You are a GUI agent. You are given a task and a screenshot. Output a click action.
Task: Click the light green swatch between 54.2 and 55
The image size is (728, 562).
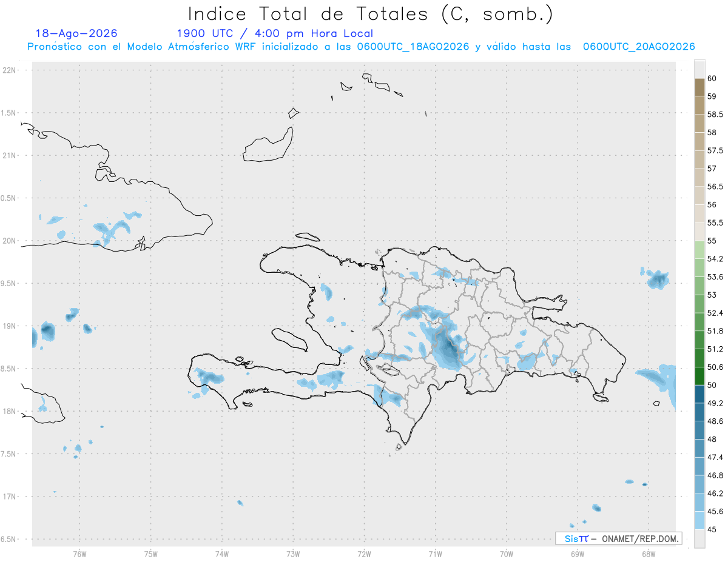tap(699, 250)
